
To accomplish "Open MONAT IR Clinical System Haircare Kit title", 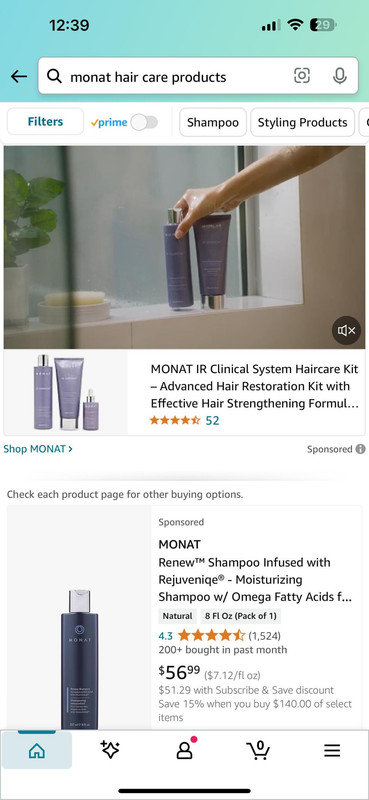I will click(x=254, y=386).
